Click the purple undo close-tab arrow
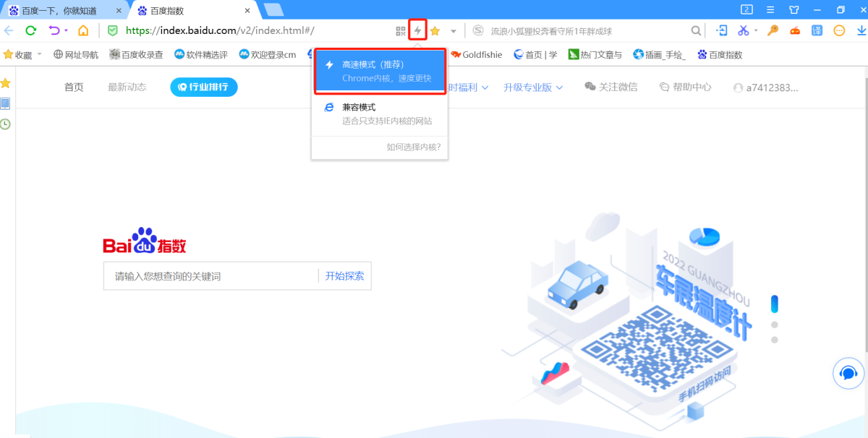Viewport: 868px width, 438px height. (54, 30)
